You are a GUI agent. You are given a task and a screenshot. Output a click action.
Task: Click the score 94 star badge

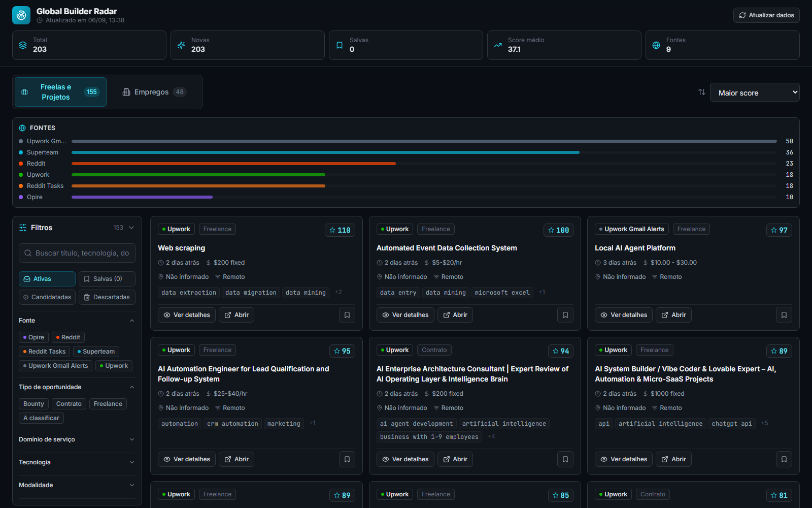561,351
